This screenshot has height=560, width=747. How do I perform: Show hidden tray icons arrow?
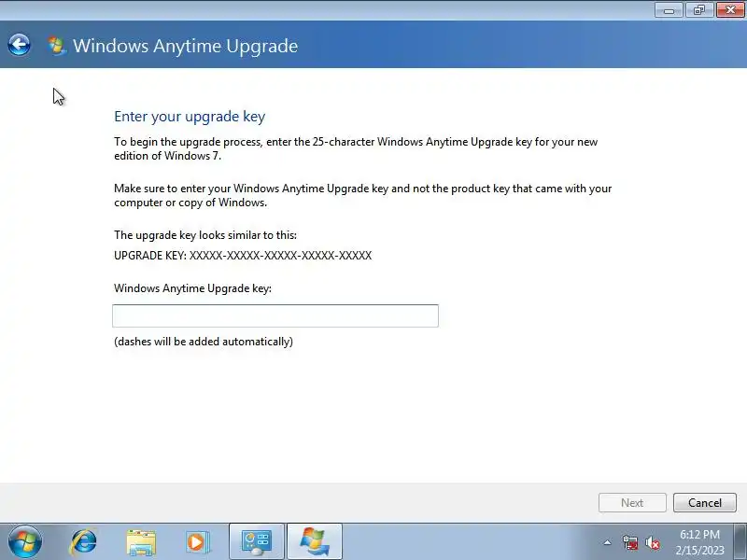click(608, 542)
